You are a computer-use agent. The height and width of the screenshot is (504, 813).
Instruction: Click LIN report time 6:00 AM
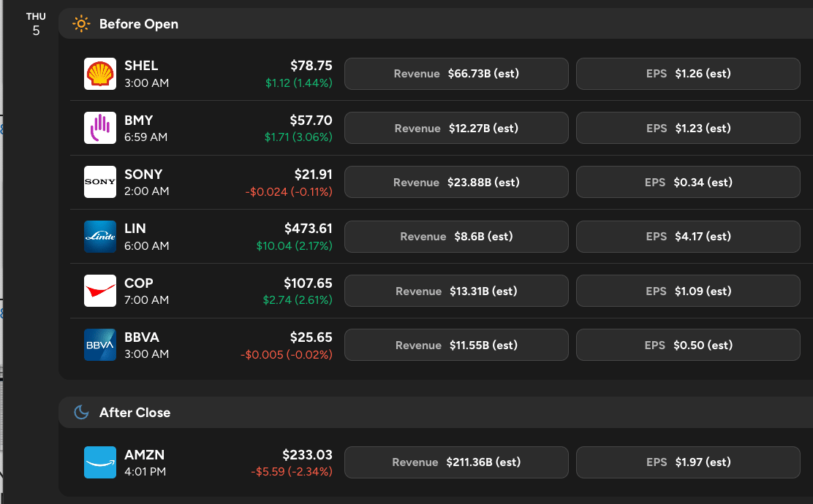click(x=146, y=246)
